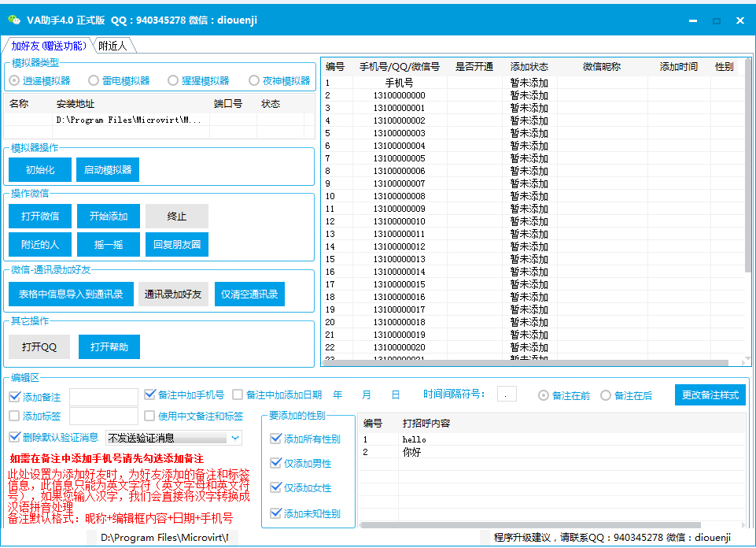Image resolution: width=756 pixels, height=548 pixels.
Task: Uncheck 备注中加手机号 checkbox
Action: click(185, 394)
